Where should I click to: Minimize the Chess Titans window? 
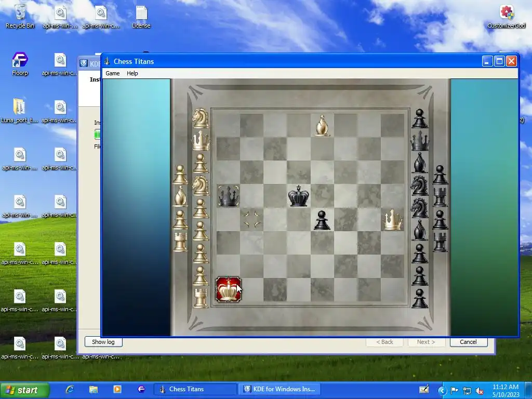(x=487, y=61)
